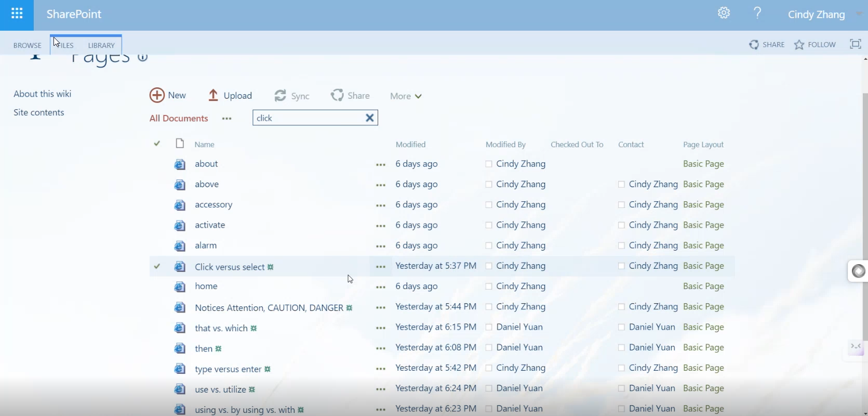The height and width of the screenshot is (416, 868).
Task: Switch to the LIBRARY ribbon tab
Action: [101, 45]
